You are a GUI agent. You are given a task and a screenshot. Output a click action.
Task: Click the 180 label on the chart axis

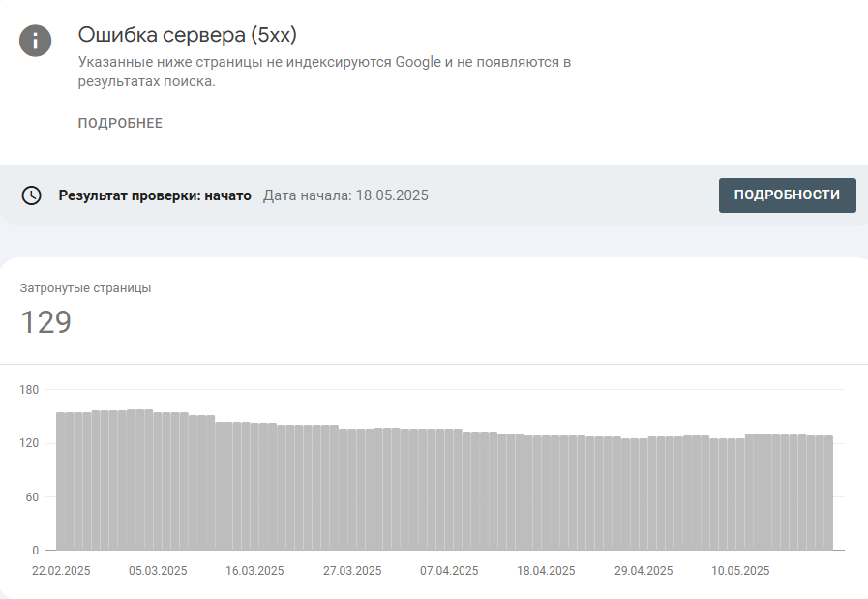click(x=29, y=390)
